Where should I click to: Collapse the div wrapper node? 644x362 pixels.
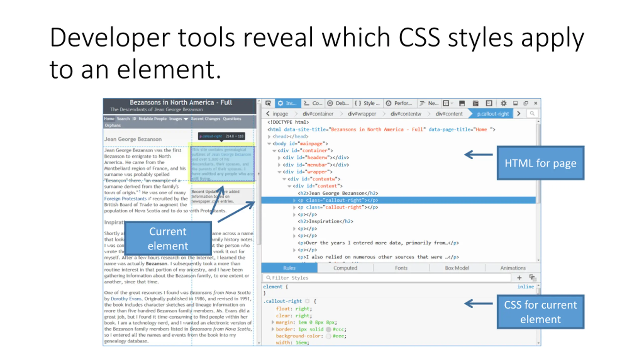point(279,172)
